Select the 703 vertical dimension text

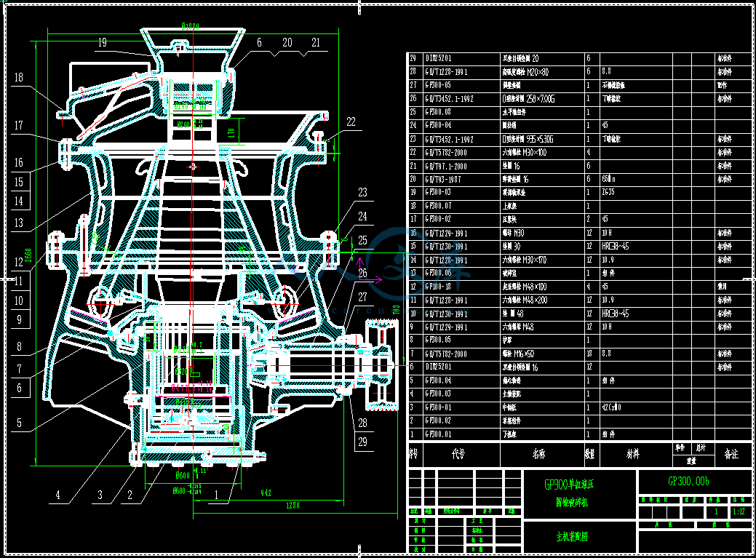tap(397, 309)
